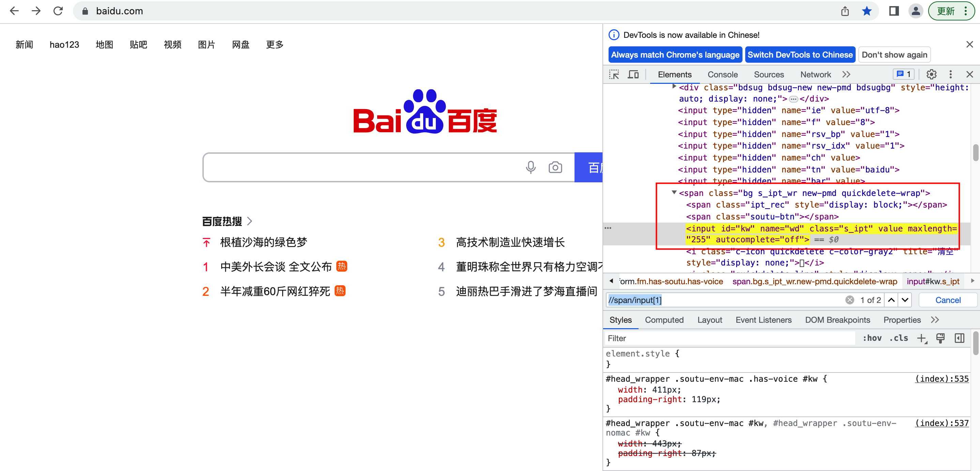This screenshot has width=980, height=471.
Task: Bookmark star icon in address bar
Action: coord(866,11)
